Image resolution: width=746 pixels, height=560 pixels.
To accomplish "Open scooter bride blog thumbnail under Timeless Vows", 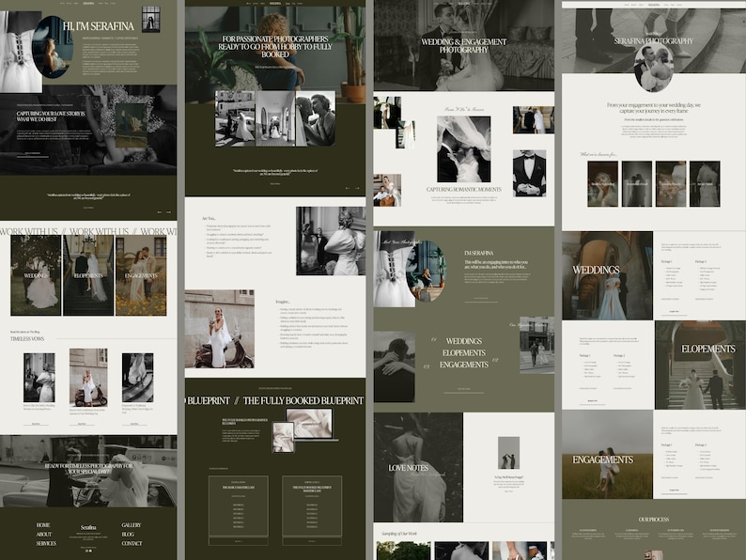I will [x=88, y=378].
